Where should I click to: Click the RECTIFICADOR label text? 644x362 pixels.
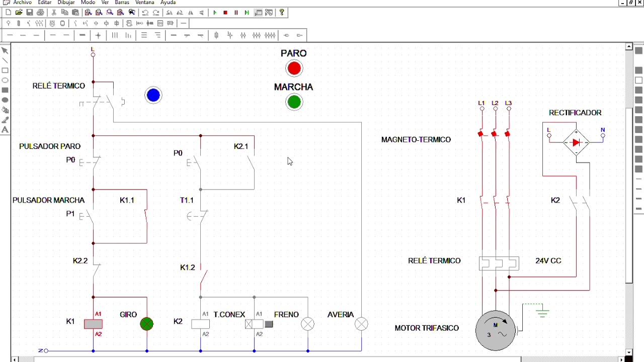[x=575, y=113]
